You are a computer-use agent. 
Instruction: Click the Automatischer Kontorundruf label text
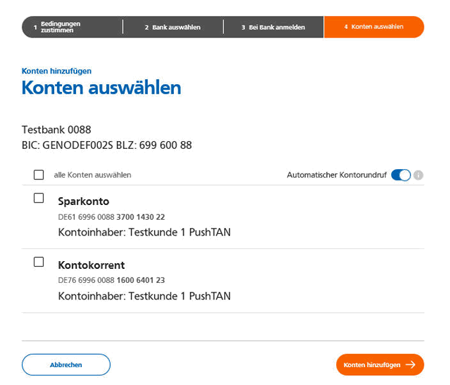337,175
